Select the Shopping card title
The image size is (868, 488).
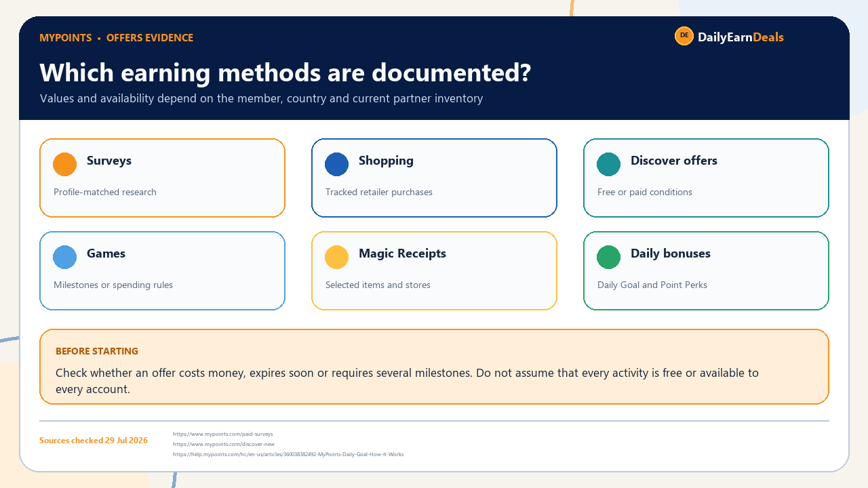(x=386, y=161)
